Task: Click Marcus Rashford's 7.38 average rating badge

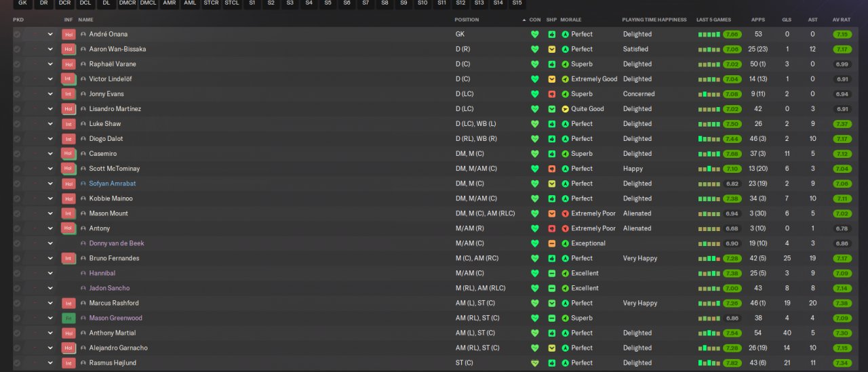Action: click(x=842, y=303)
